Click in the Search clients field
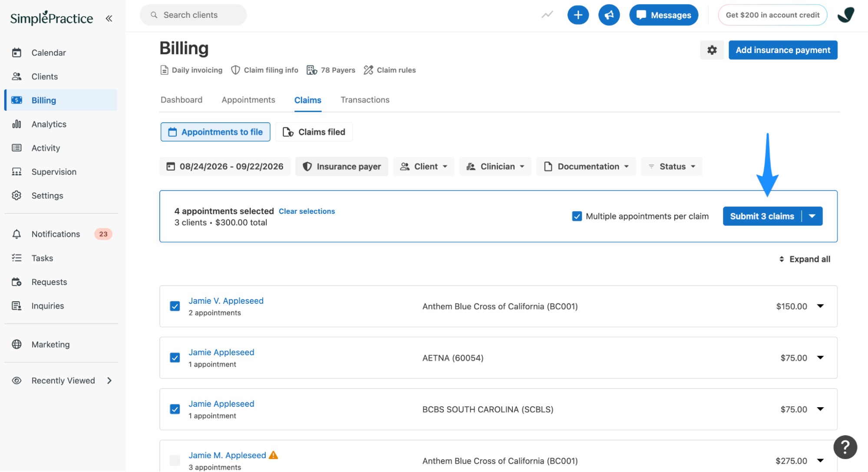Screen dimensions: 868x472 (x=193, y=15)
